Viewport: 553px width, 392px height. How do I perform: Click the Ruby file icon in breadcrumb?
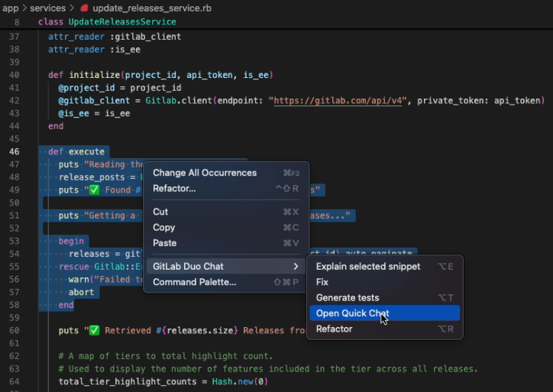tap(84, 8)
